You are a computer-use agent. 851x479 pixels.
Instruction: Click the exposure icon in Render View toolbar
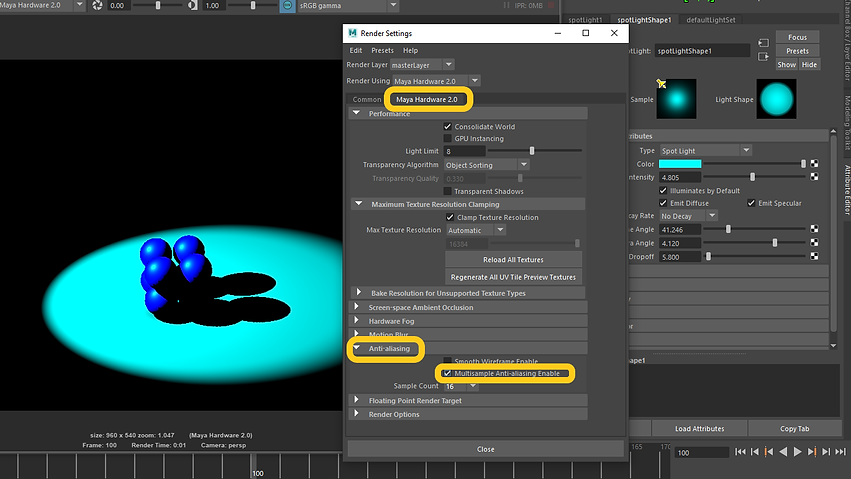(x=97, y=5)
